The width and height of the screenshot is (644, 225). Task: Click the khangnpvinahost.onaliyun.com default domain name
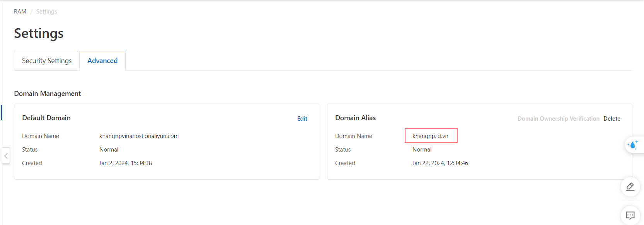(139, 136)
